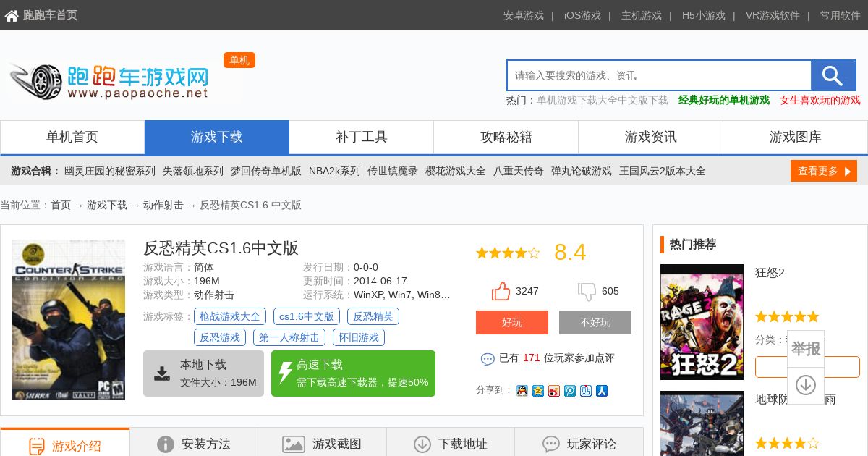Click the download tray icon in 本地下载
The height and width of the screenshot is (456, 868).
(162, 373)
